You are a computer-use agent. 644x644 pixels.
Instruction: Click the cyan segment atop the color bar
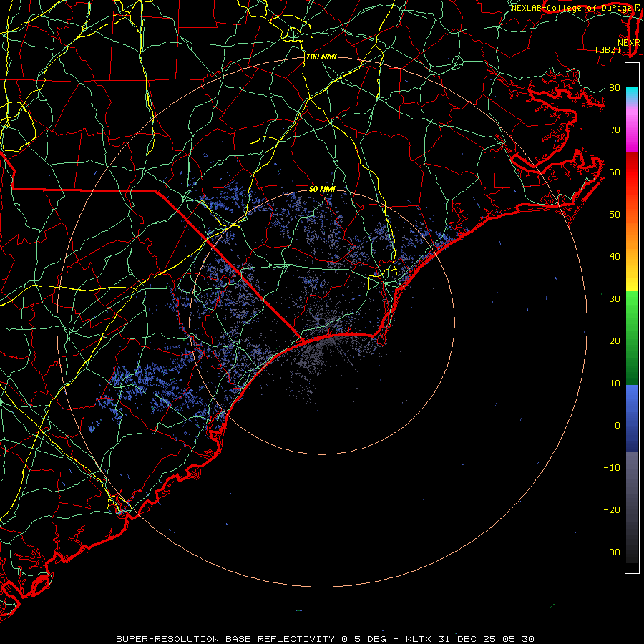[x=632, y=94]
